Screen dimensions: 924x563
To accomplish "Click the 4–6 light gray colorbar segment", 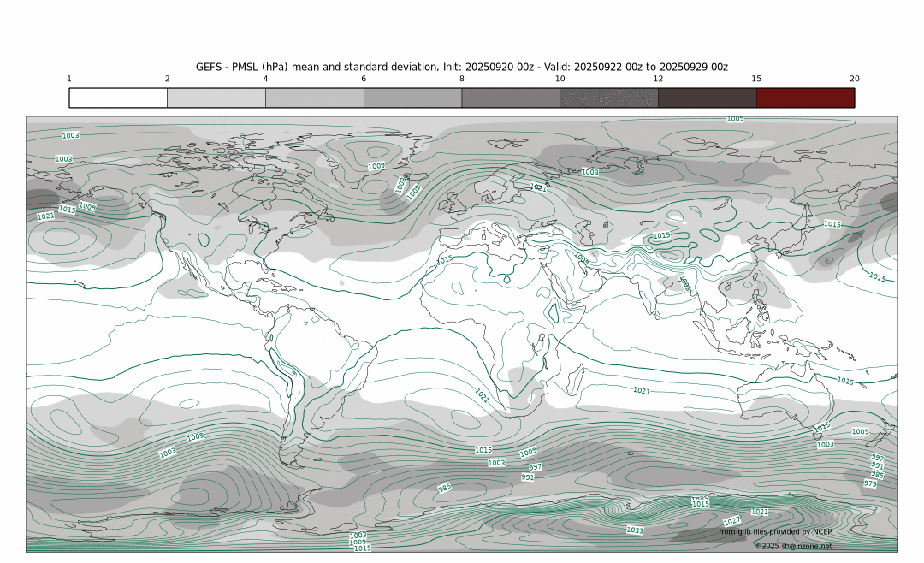I will click(314, 98).
